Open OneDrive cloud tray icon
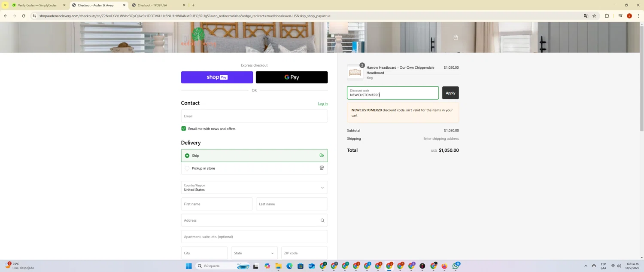Screen dimensions: 644x272 click(x=594, y=266)
